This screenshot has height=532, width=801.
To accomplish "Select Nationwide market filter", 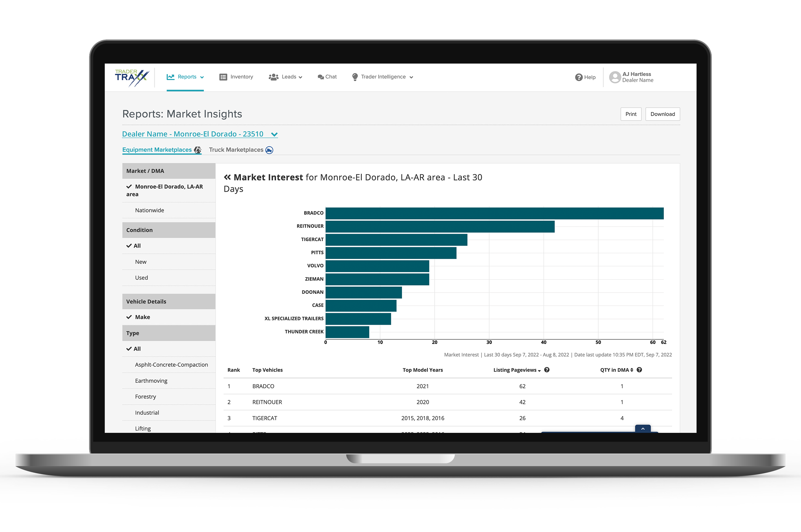I will tap(169, 210).
